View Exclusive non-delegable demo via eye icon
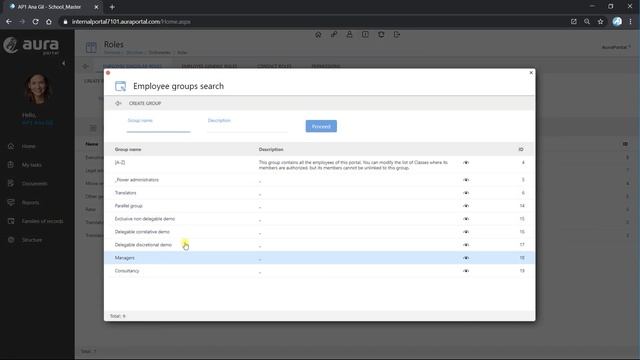 (466, 219)
